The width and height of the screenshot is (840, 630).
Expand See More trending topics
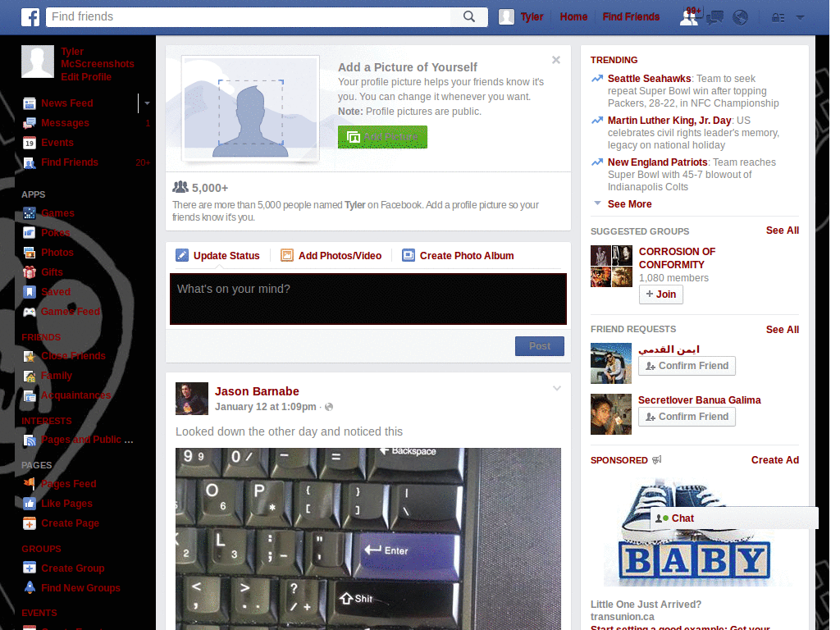tap(629, 204)
